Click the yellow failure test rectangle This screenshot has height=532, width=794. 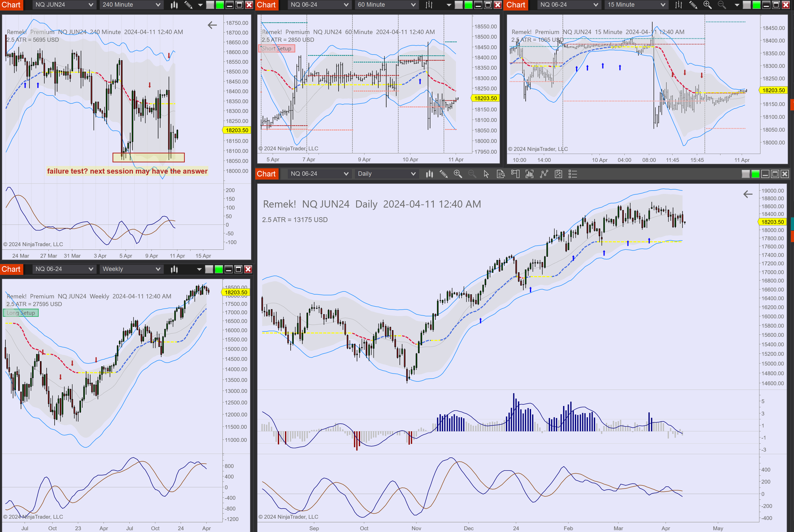pos(148,157)
